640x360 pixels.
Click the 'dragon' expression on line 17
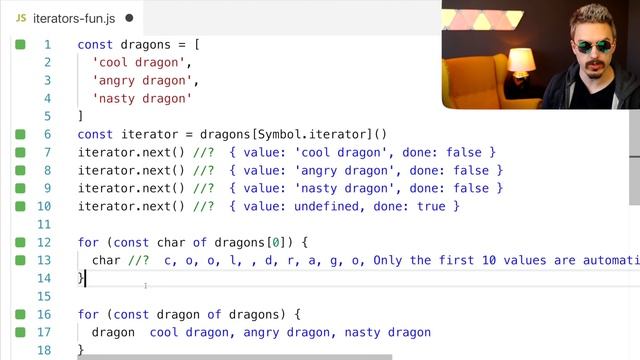[x=113, y=332]
